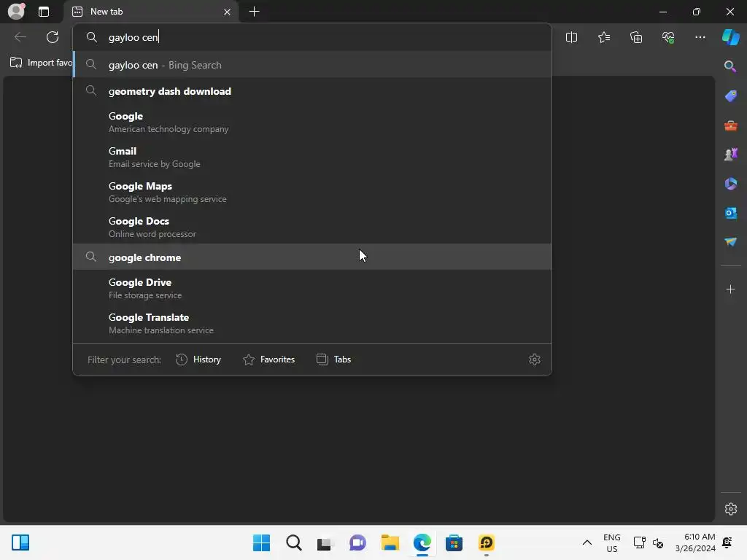Viewport: 747px width, 560px height.
Task: Open sidebar Games chess icon
Action: (x=730, y=155)
